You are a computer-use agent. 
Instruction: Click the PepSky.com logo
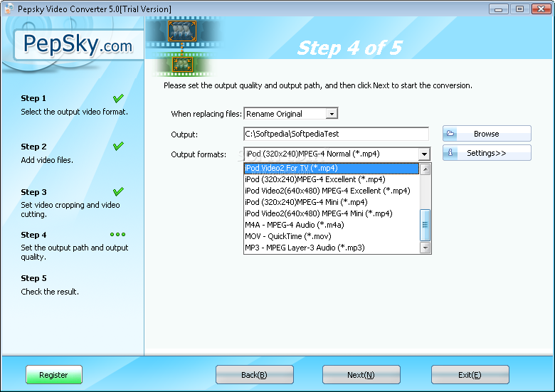point(78,45)
